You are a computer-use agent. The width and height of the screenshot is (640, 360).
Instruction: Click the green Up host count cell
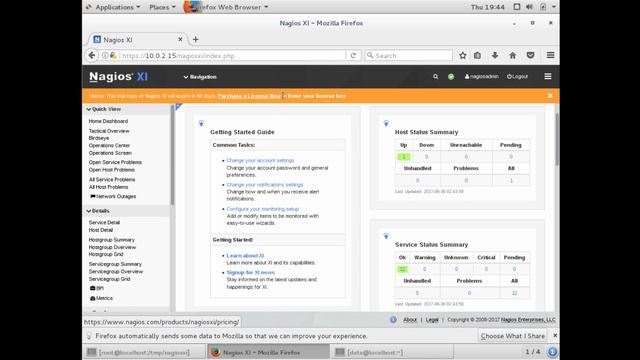404,157
